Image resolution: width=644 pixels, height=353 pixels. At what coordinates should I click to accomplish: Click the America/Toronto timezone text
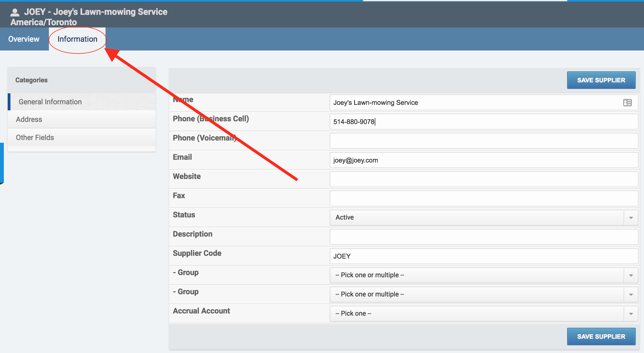click(x=44, y=22)
